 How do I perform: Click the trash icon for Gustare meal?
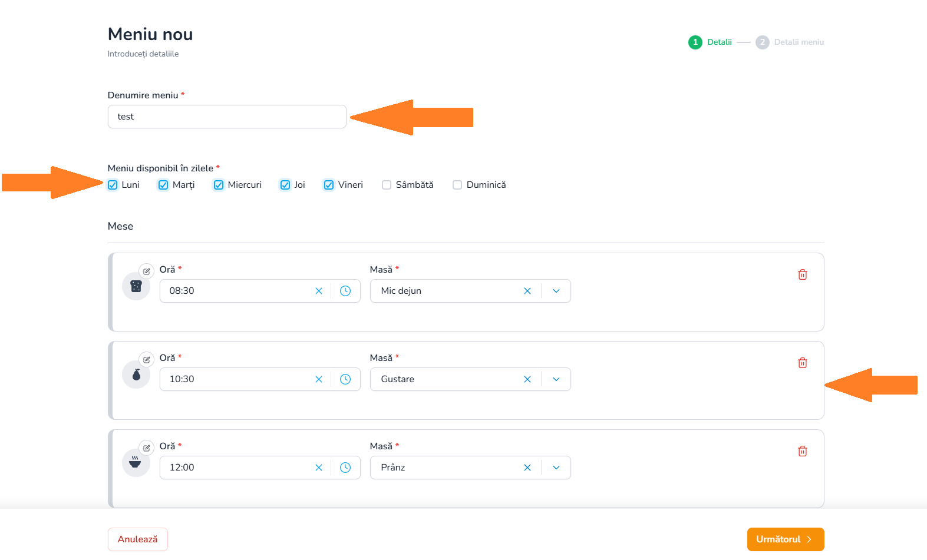click(802, 363)
